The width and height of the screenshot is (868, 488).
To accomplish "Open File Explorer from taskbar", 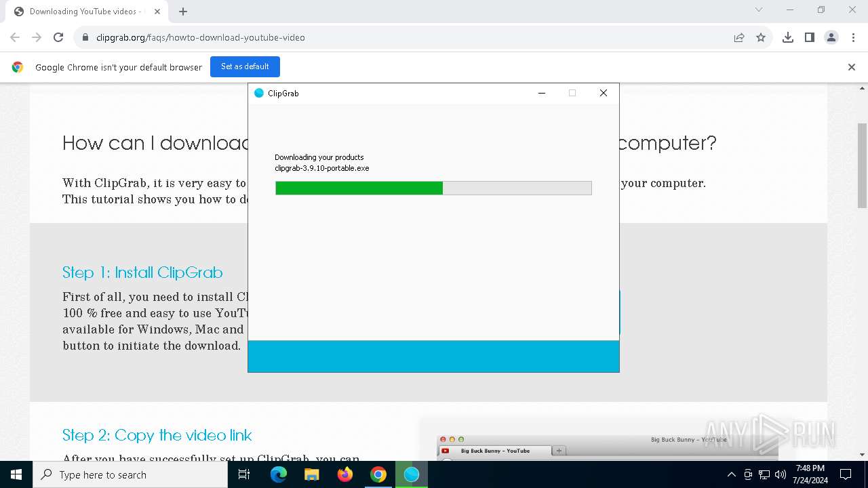I will click(x=312, y=474).
